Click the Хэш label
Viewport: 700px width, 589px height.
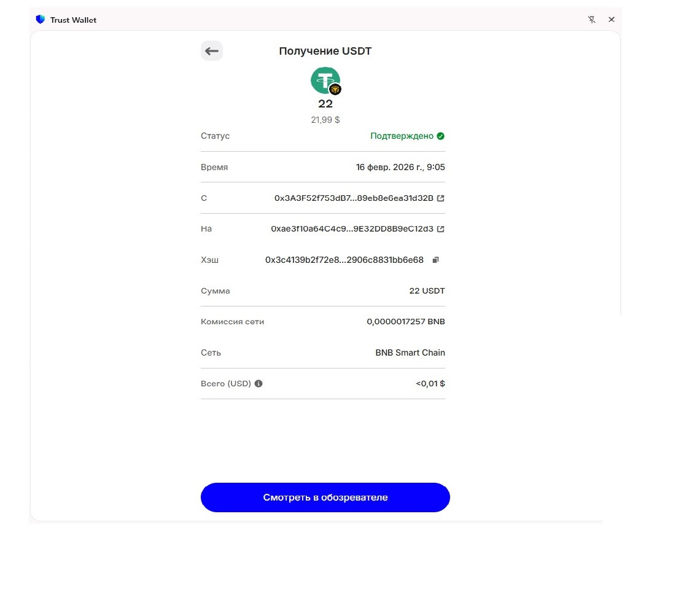pos(210,260)
